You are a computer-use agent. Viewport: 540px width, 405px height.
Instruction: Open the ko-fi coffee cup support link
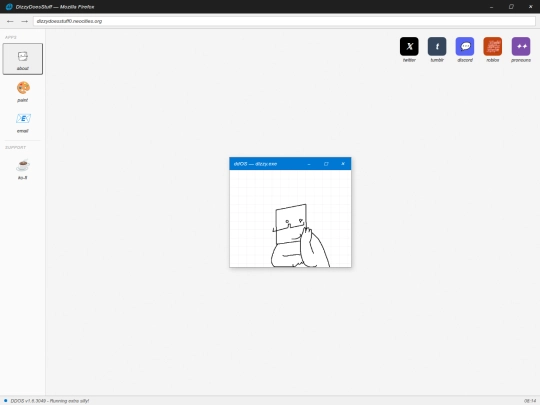point(23,169)
